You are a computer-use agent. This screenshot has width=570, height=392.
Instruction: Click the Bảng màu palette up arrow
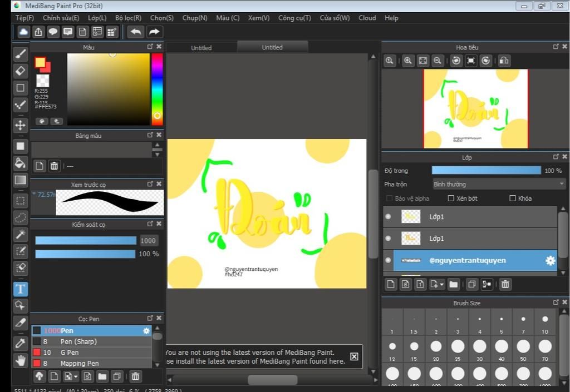[x=157, y=145]
